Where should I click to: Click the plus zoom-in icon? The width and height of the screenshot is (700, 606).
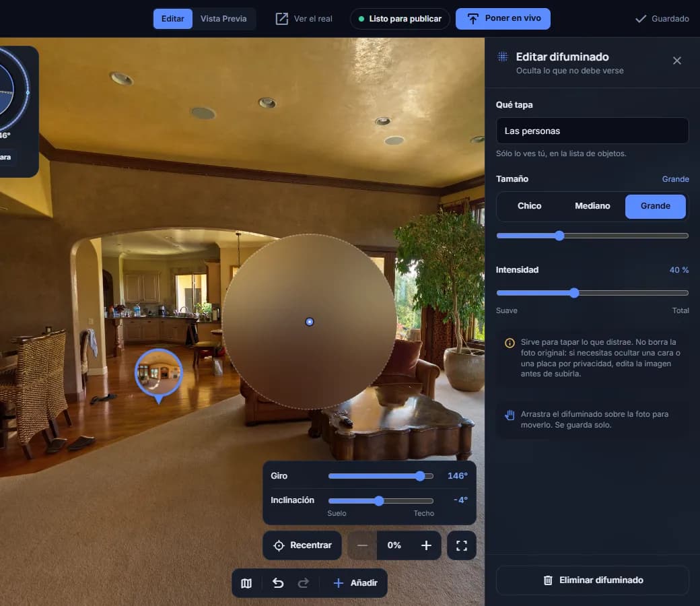pyautogui.click(x=426, y=545)
